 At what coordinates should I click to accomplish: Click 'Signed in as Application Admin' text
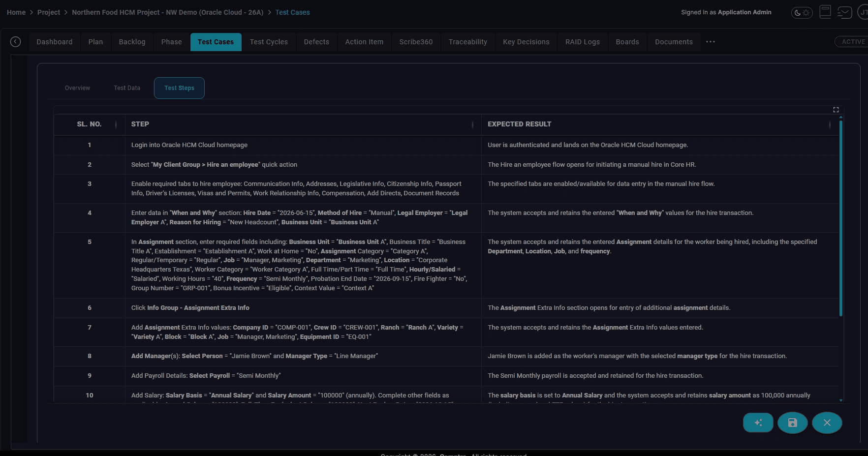pos(726,12)
